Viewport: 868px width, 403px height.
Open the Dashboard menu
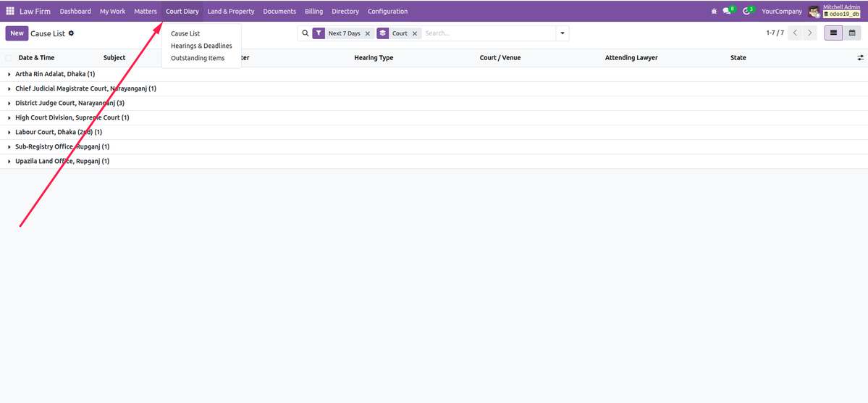(x=75, y=11)
